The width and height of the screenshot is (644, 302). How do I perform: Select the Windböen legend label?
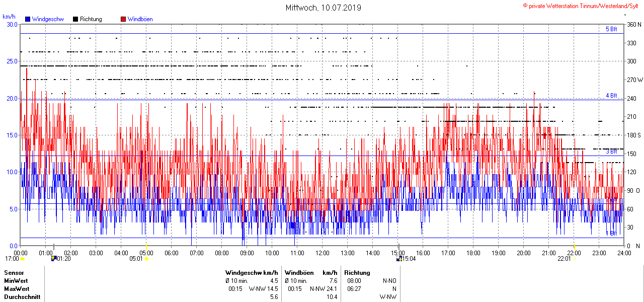click(140, 19)
